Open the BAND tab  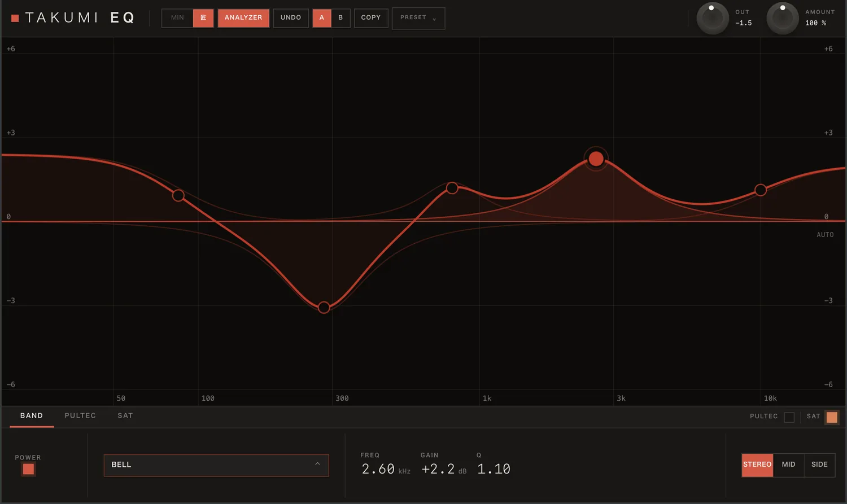point(32,416)
